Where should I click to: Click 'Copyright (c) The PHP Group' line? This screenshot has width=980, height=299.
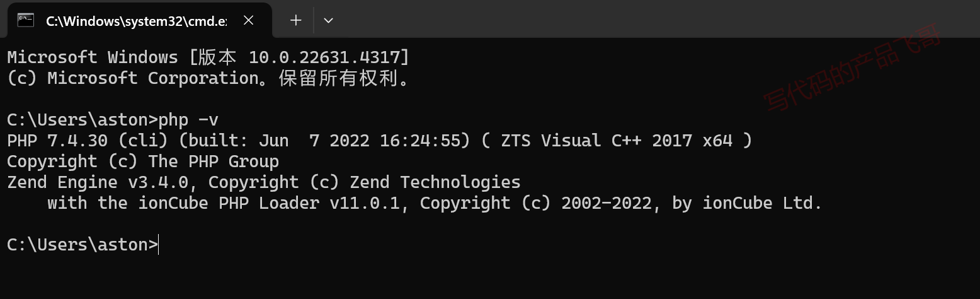[x=143, y=161]
